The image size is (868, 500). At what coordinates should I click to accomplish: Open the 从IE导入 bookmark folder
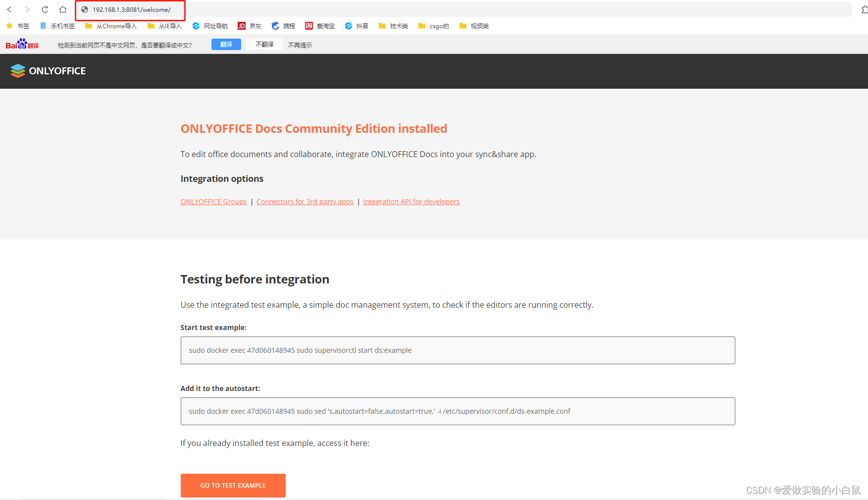(x=164, y=26)
